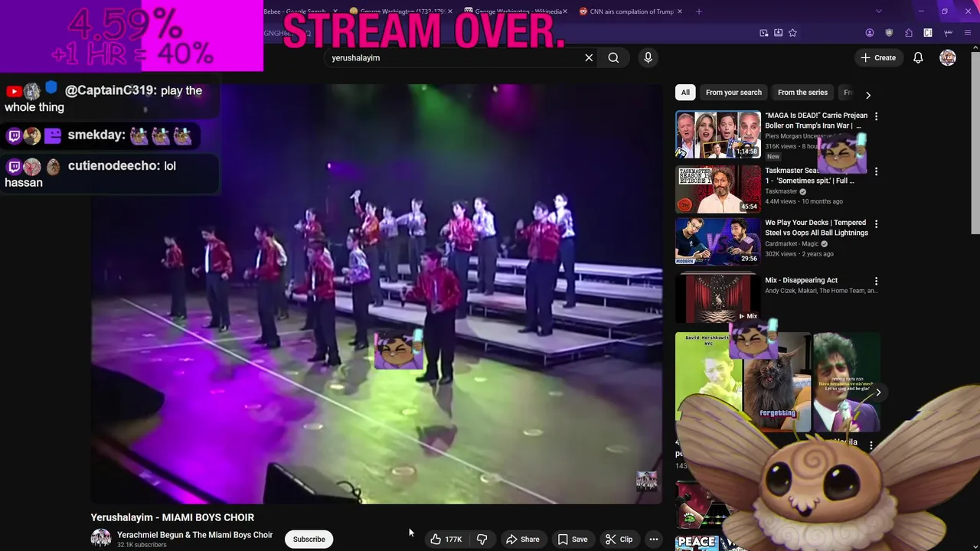The width and height of the screenshot is (980, 551).
Task: Subscribe to Yerachmiel Begun channel
Action: click(309, 540)
